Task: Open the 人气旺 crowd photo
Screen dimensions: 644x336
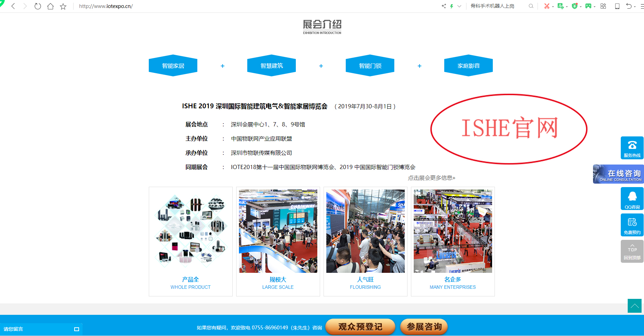Action: (x=366, y=231)
